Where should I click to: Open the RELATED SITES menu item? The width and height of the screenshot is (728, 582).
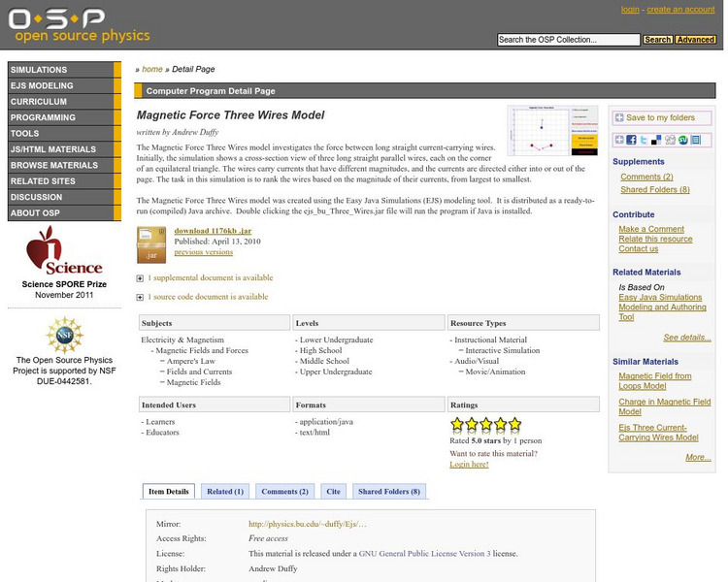64,181
